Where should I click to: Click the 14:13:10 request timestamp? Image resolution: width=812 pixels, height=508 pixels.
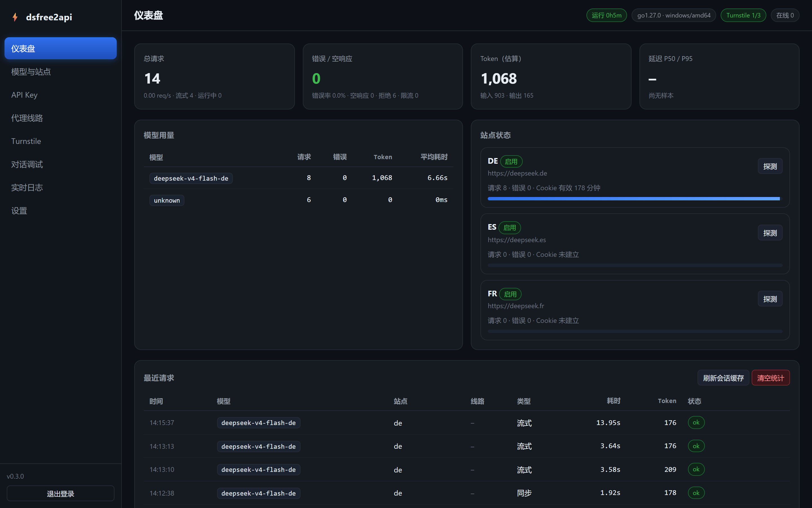(162, 470)
